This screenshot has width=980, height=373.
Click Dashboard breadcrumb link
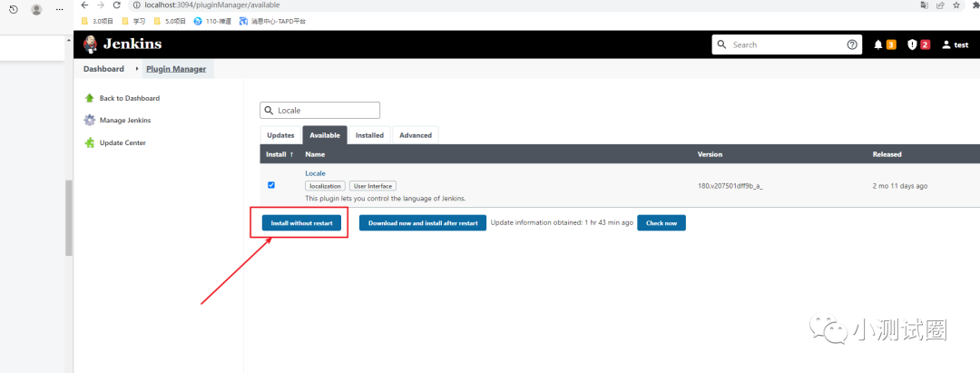[x=103, y=69]
